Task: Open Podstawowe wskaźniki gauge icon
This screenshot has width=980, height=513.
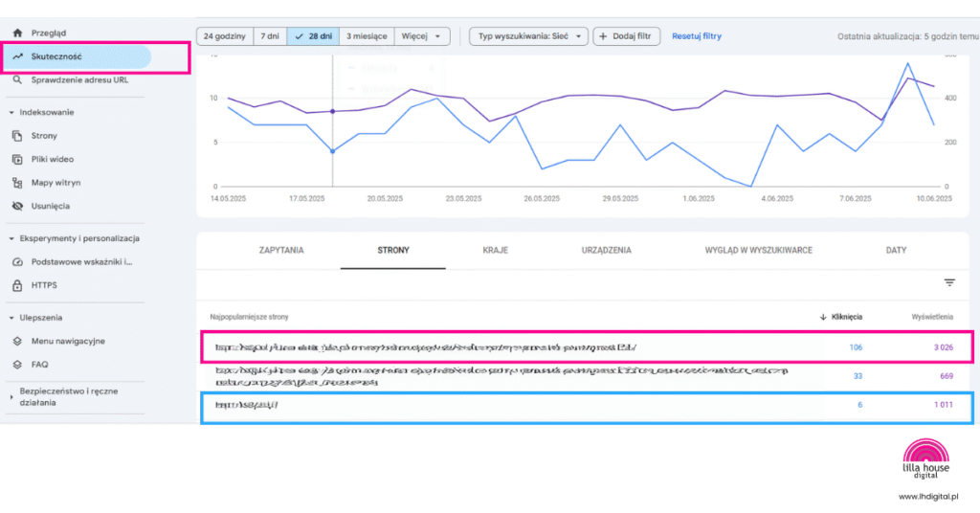Action: tap(17, 262)
